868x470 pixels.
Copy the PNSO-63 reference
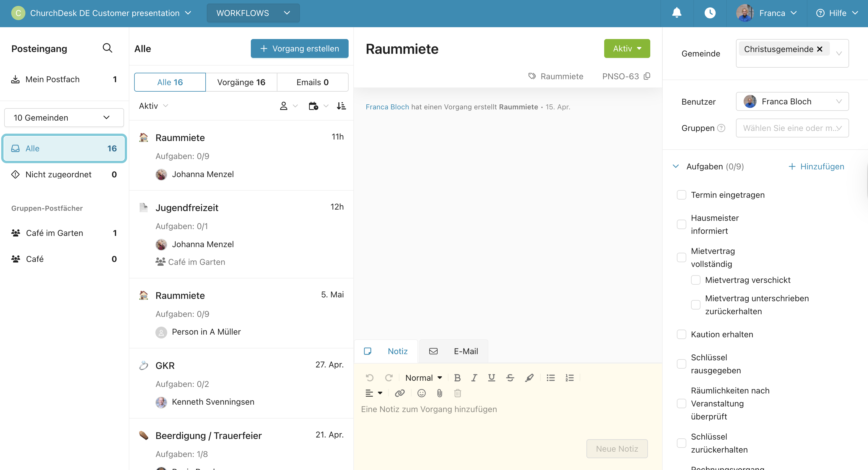pyautogui.click(x=647, y=76)
